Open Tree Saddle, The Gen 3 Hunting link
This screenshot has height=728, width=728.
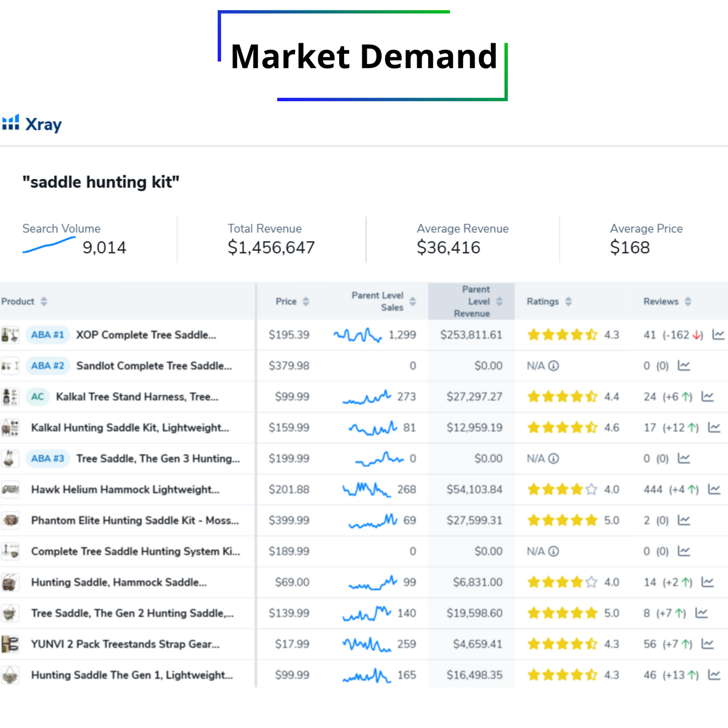158,459
